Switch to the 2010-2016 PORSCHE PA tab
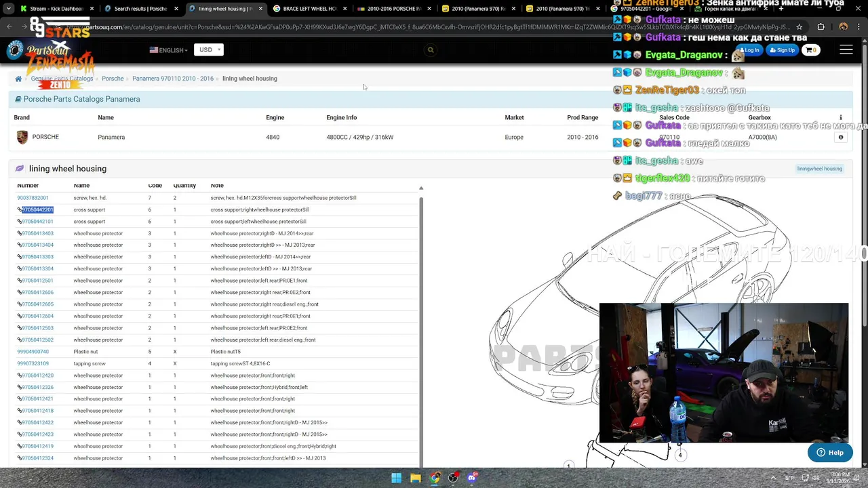This screenshot has height=488, width=868. coord(393,9)
